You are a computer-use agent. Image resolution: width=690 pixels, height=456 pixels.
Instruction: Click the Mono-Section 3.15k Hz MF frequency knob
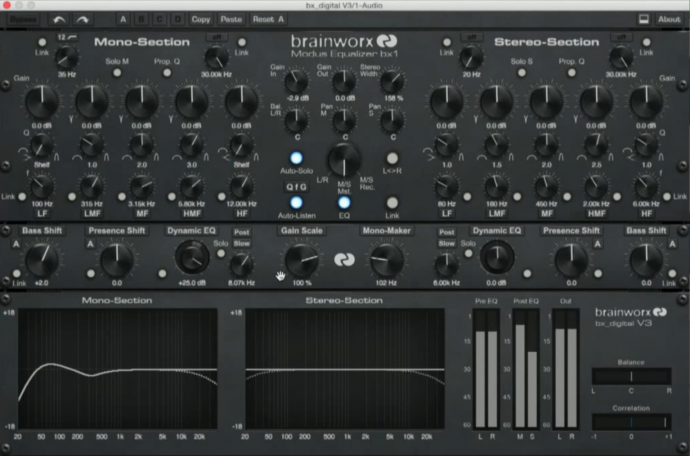[x=142, y=187]
